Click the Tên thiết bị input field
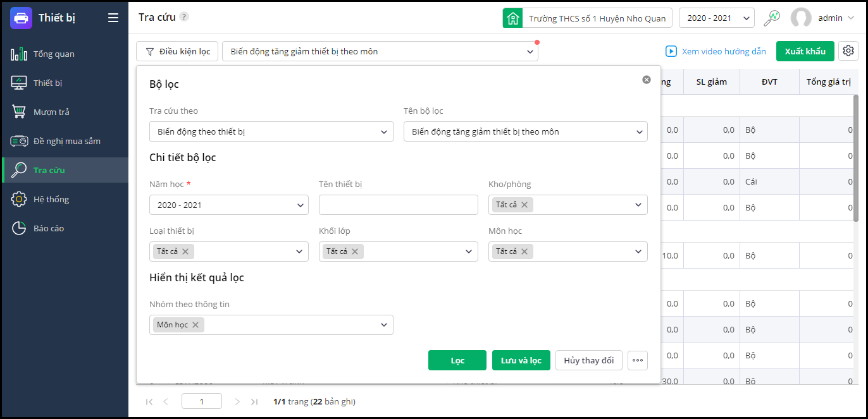 point(398,205)
